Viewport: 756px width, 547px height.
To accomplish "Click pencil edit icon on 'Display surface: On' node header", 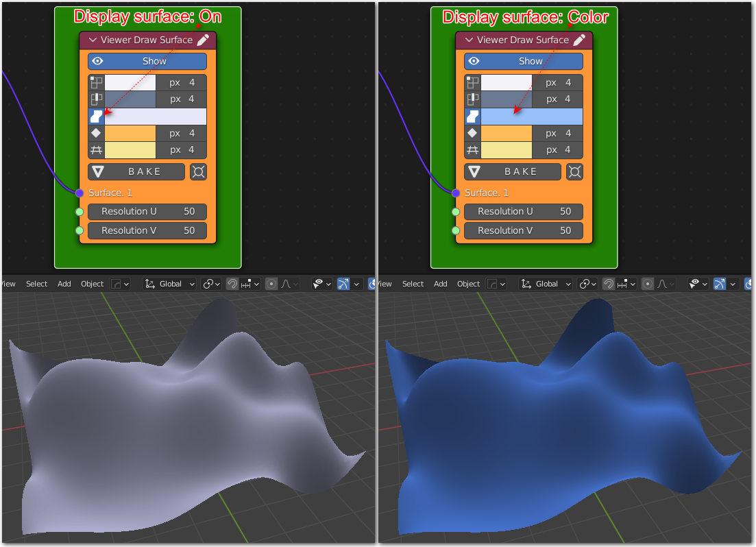I will (x=204, y=40).
